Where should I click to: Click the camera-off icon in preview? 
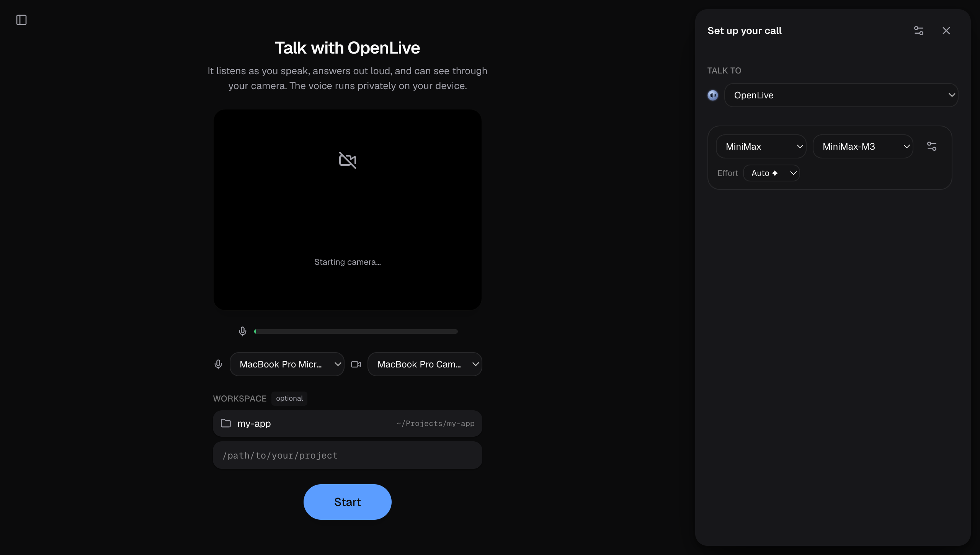click(x=348, y=160)
